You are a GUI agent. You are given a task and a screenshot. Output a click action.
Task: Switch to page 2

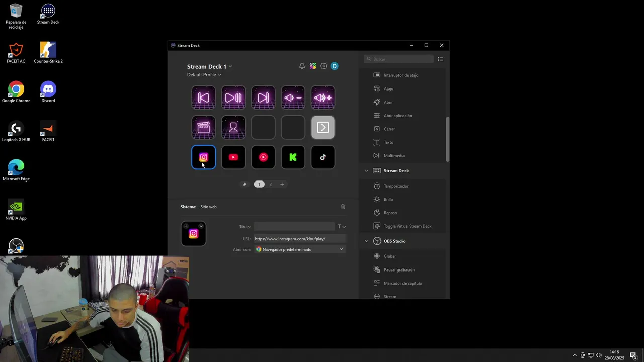coord(270,184)
